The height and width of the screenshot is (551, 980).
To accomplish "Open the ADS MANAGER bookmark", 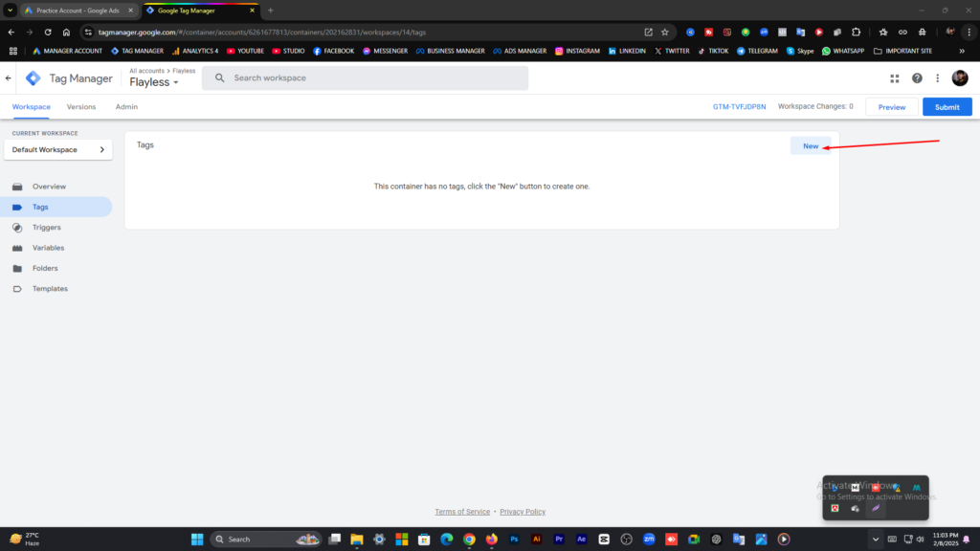I will click(520, 52).
